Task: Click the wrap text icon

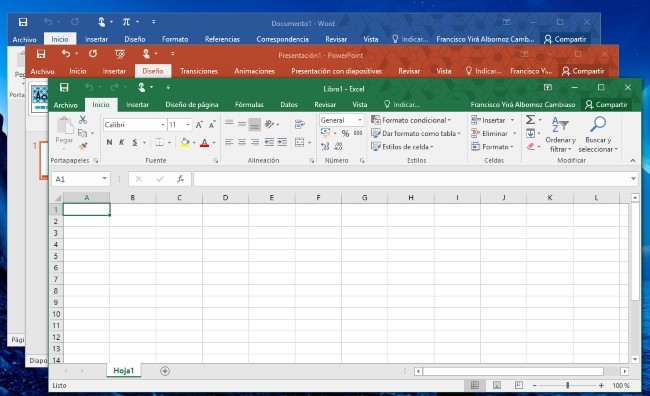Action: pos(300,124)
